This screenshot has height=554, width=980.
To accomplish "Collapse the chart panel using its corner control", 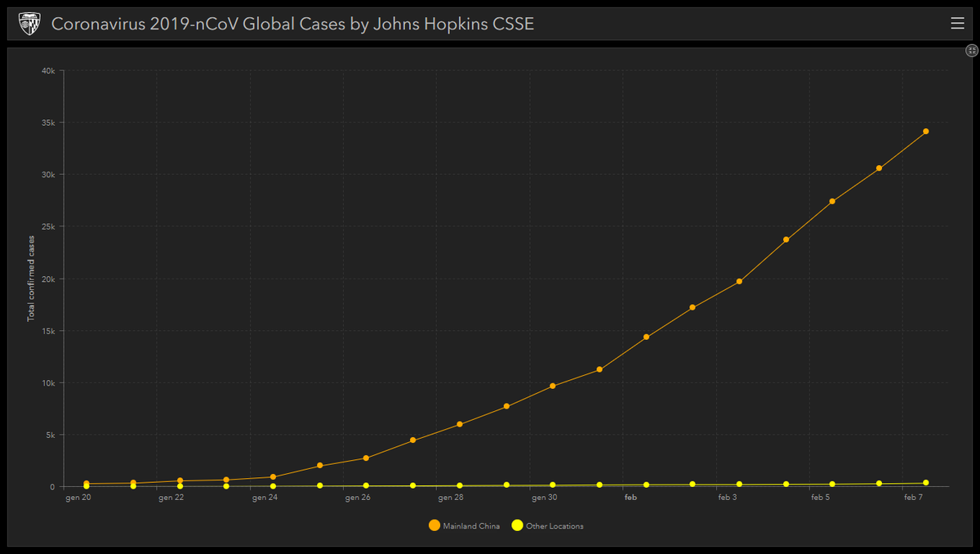I will (971, 50).
